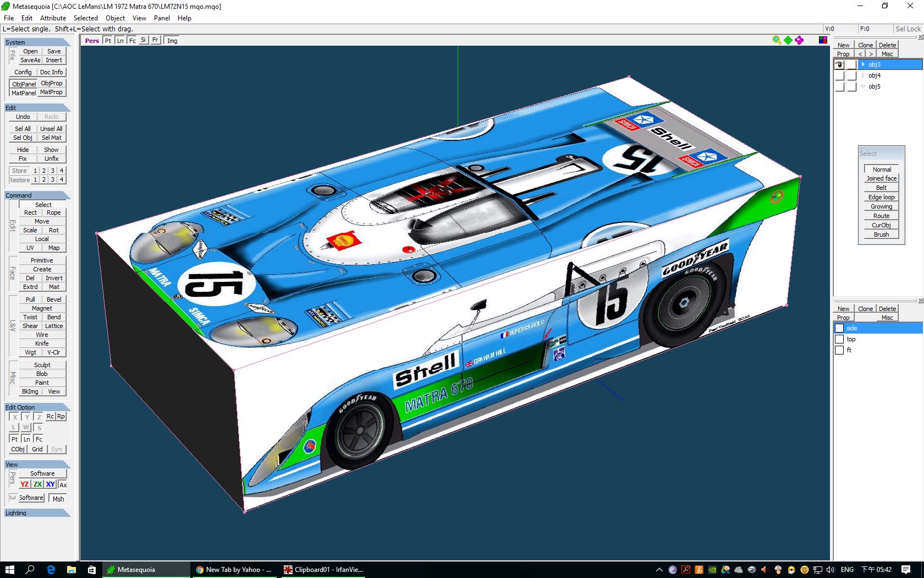The height and width of the screenshot is (578, 924).
Task: Toggle visibility eye of obj3
Action: coord(839,64)
